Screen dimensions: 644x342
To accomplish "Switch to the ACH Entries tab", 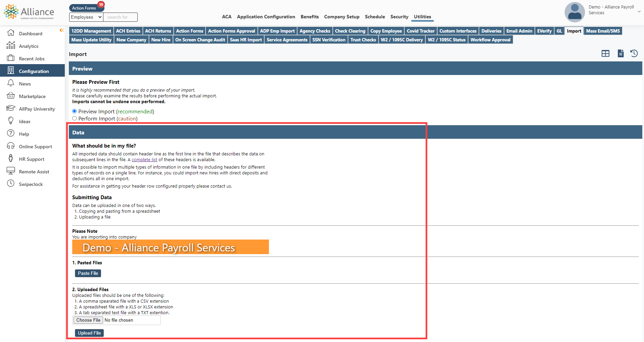I will pos(128,31).
